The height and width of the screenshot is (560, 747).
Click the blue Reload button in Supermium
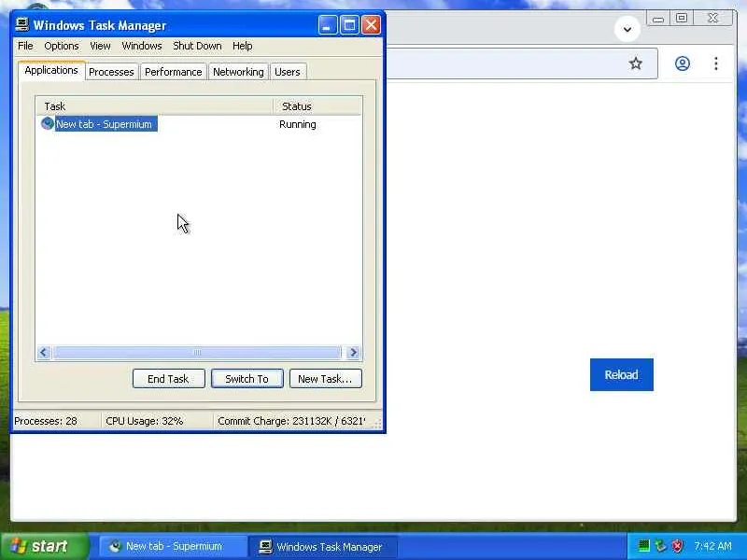(621, 375)
